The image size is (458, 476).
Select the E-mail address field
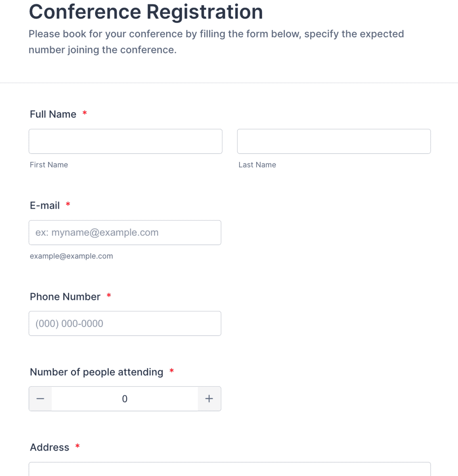coord(125,232)
